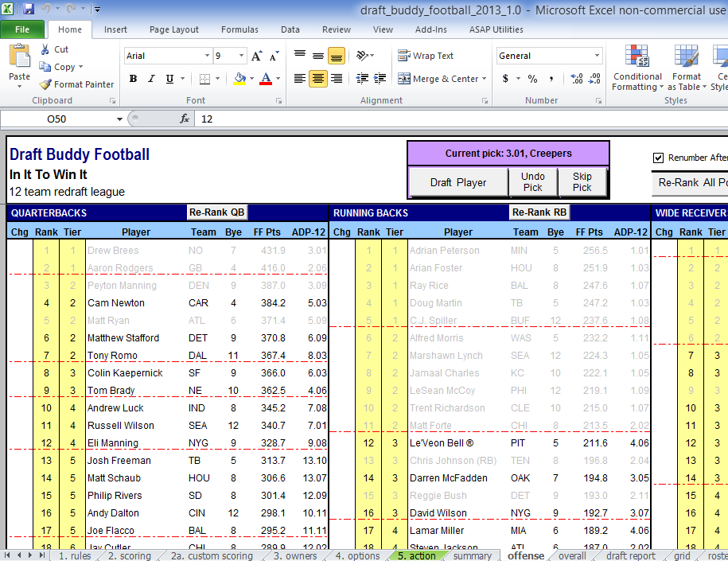728x561 pixels.
Task: Set Middle Align vertical alignment
Action: 318,56
